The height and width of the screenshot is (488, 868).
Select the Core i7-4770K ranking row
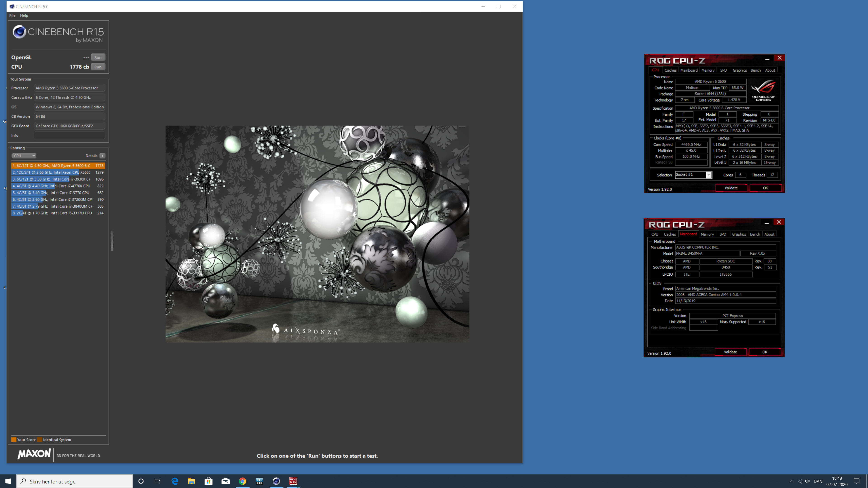(x=58, y=186)
